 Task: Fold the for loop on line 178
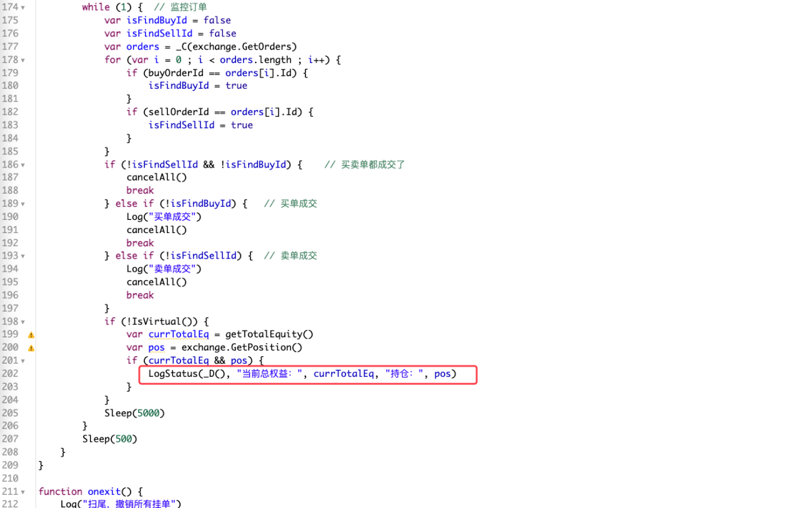tap(23, 60)
